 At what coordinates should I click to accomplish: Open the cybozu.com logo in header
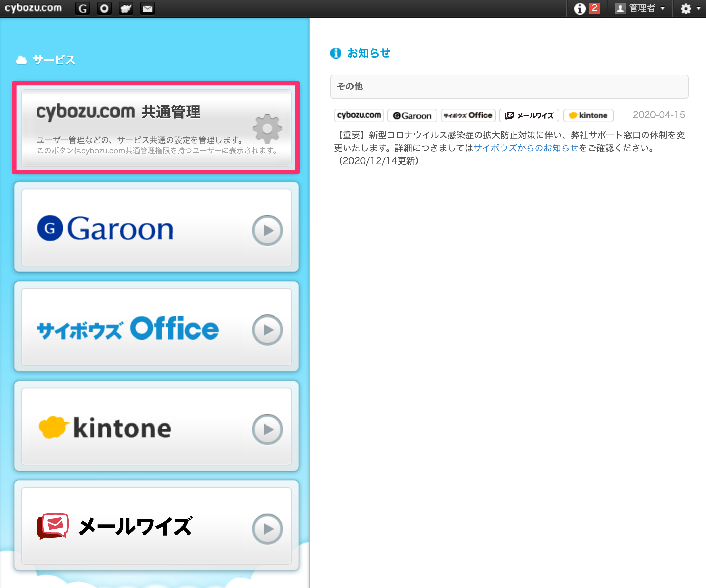click(33, 8)
